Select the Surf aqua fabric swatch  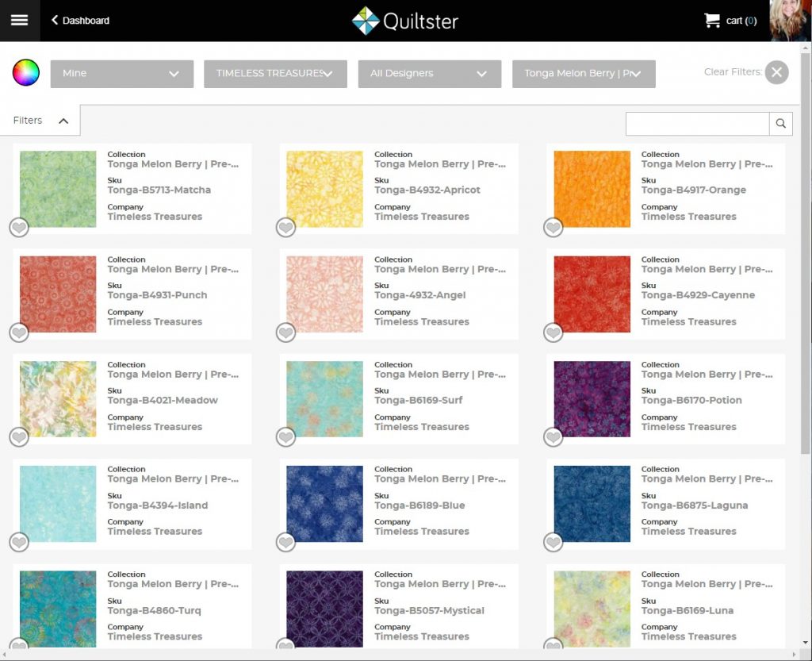[x=324, y=399]
